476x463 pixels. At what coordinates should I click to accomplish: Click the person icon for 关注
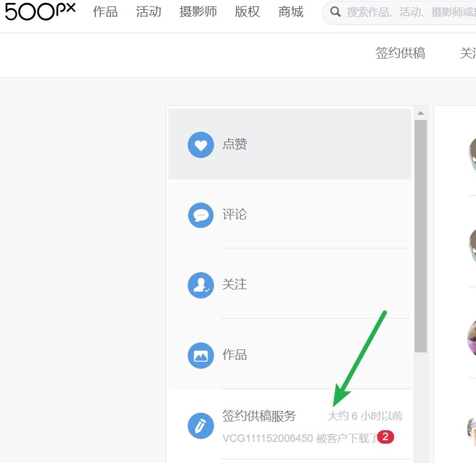pos(201,285)
